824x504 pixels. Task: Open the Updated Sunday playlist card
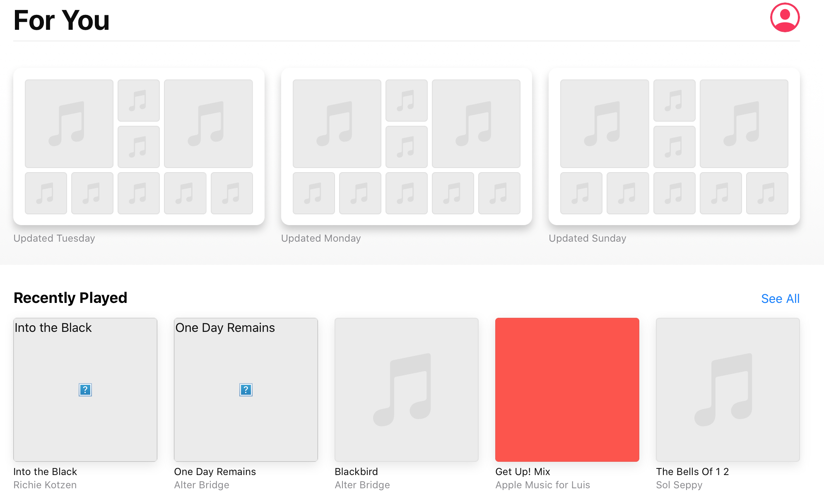coord(674,146)
